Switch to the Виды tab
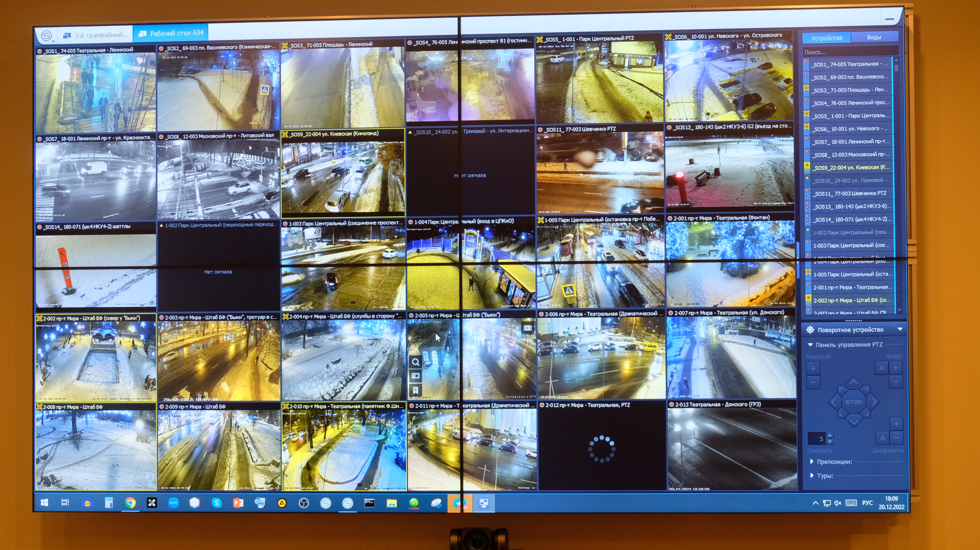 (873, 37)
